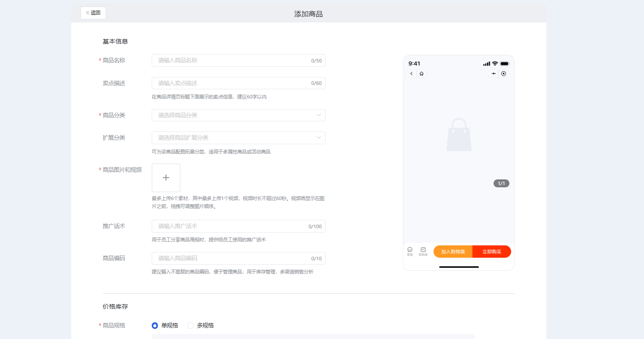Click the three-dot menu icon in phone preview
The height and width of the screenshot is (339, 644).
tap(494, 73)
